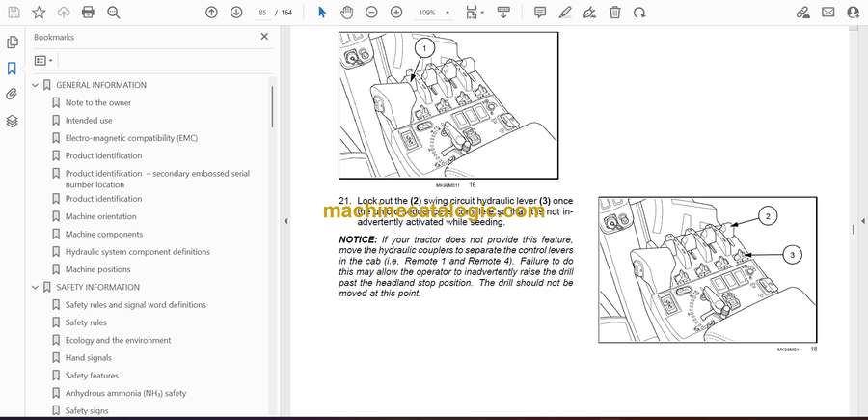
Task: Click the swing lever diagram numbered 18
Action: [x=708, y=269]
